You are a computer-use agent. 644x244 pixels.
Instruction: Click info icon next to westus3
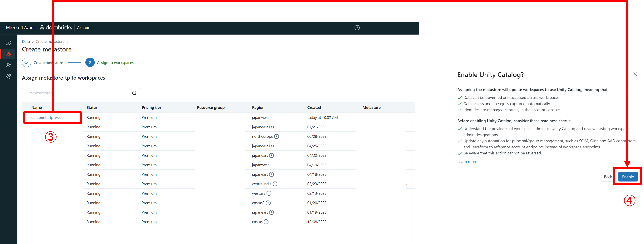269,193
